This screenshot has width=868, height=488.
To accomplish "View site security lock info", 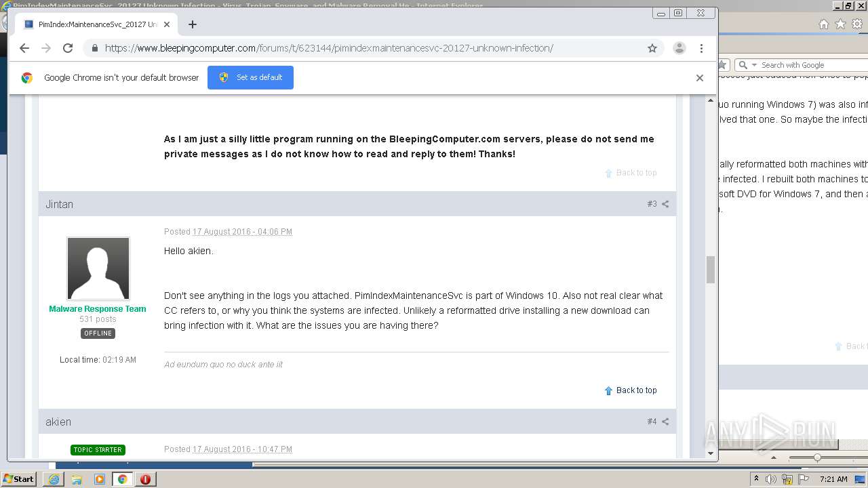I will coord(94,48).
